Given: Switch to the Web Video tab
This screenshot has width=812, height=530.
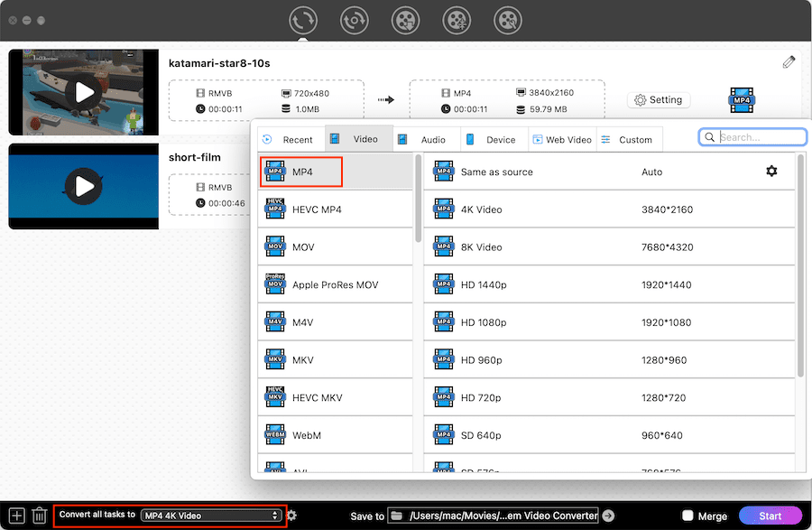Looking at the screenshot, I should click(562, 139).
